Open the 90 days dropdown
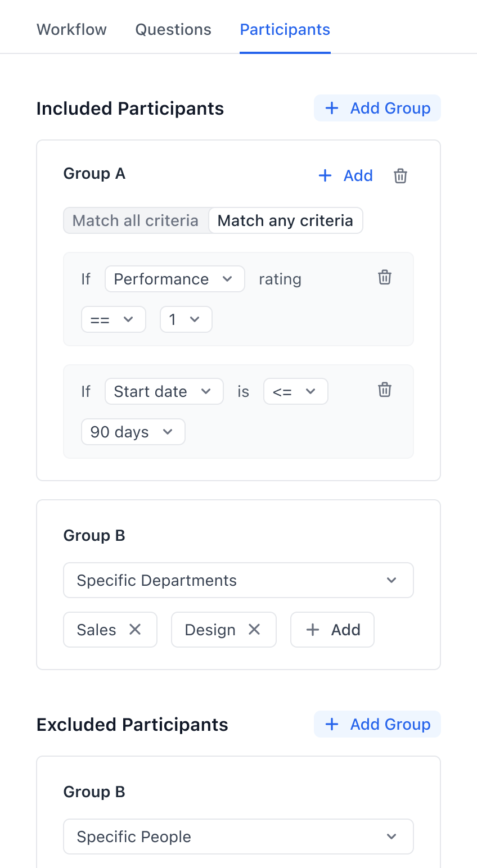The height and width of the screenshot is (868, 477). 133,432
